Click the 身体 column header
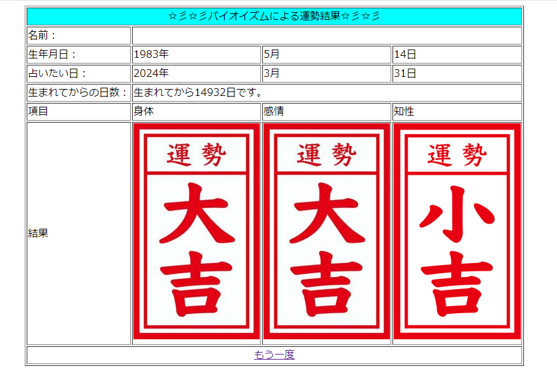557x392 pixels. [x=144, y=112]
